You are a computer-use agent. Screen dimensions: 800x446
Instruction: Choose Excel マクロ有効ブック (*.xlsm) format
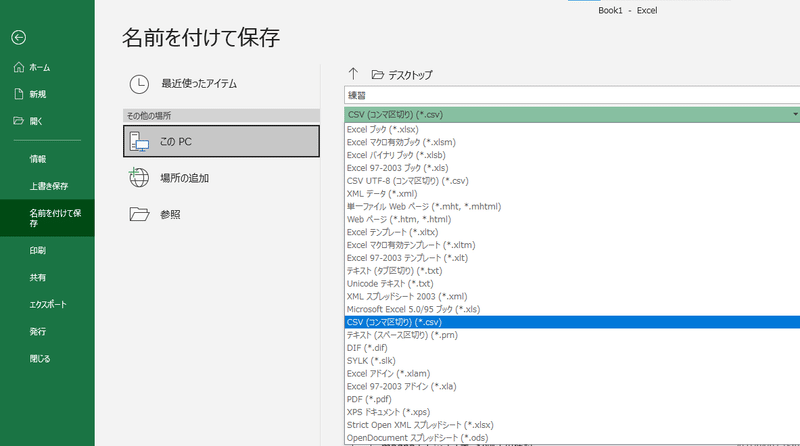pyautogui.click(x=401, y=142)
